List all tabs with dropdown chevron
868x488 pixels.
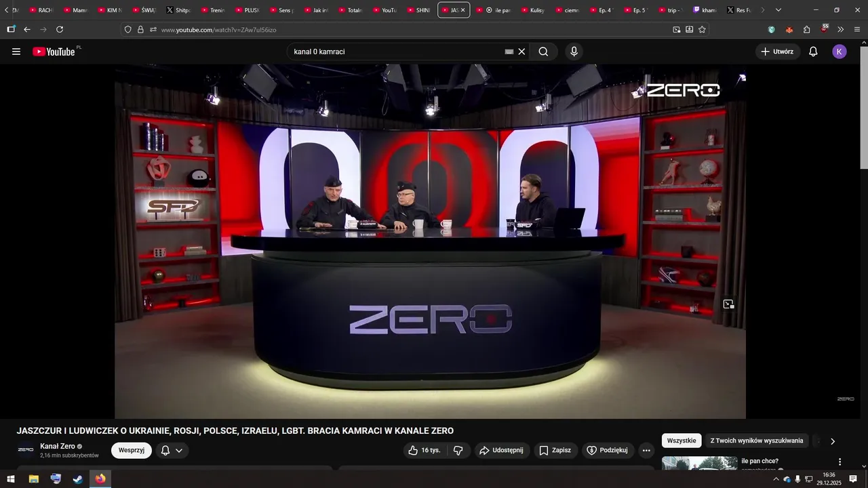[x=778, y=10]
